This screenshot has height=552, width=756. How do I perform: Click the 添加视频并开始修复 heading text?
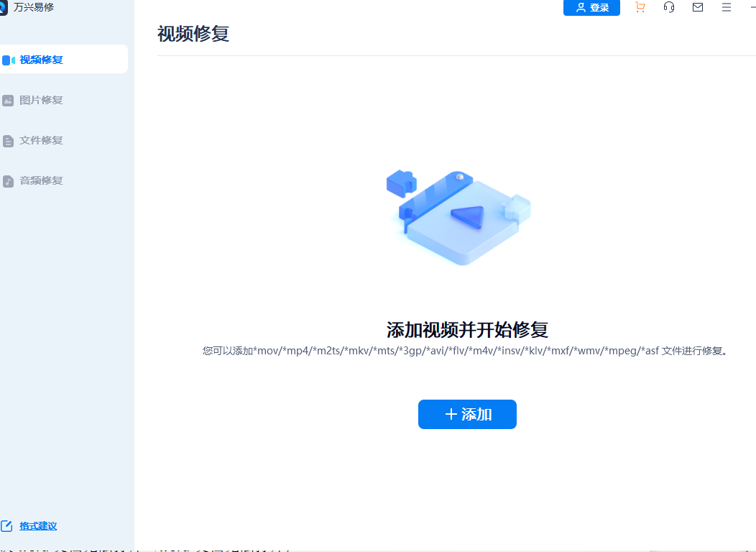467,330
